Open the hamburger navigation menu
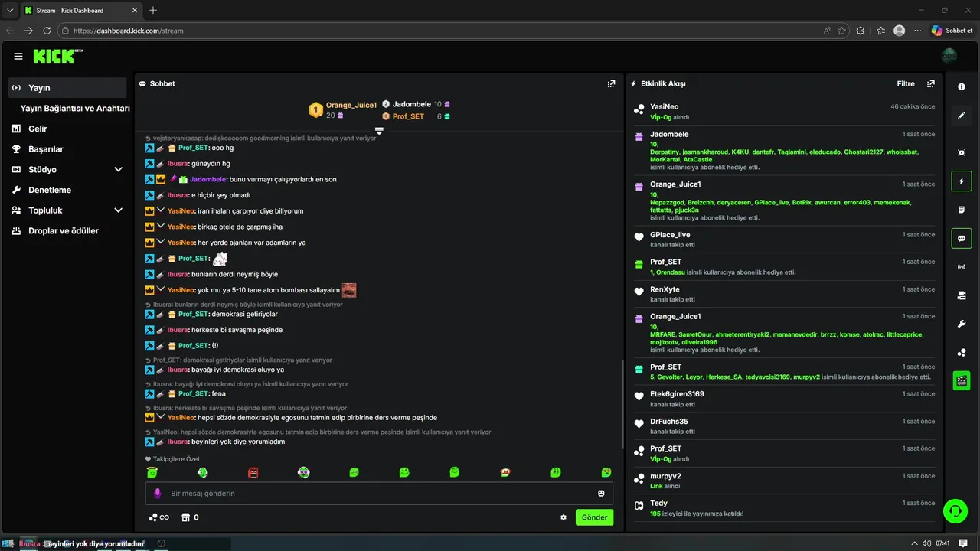The width and height of the screenshot is (980, 551). coord(18,56)
